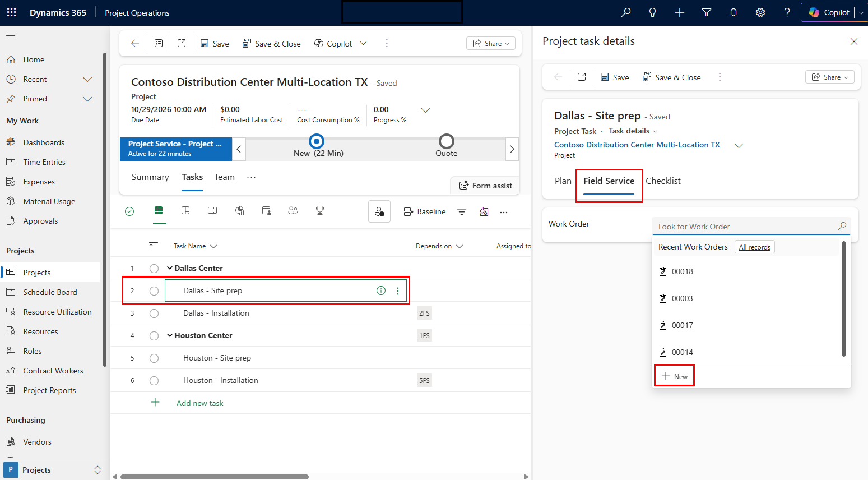Image resolution: width=868 pixels, height=480 pixels.
Task: Click All records link in lookup
Action: (754, 247)
